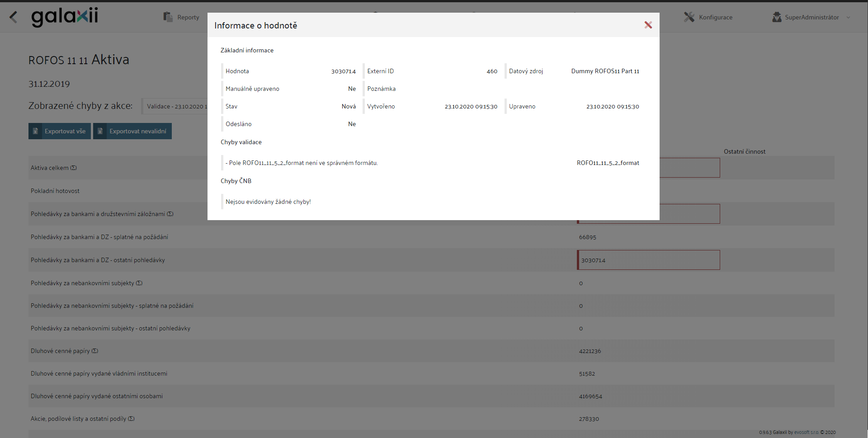Click Dluhové cenné papíry (Σ) row
Screen dimensions: 868x438
coord(65,351)
